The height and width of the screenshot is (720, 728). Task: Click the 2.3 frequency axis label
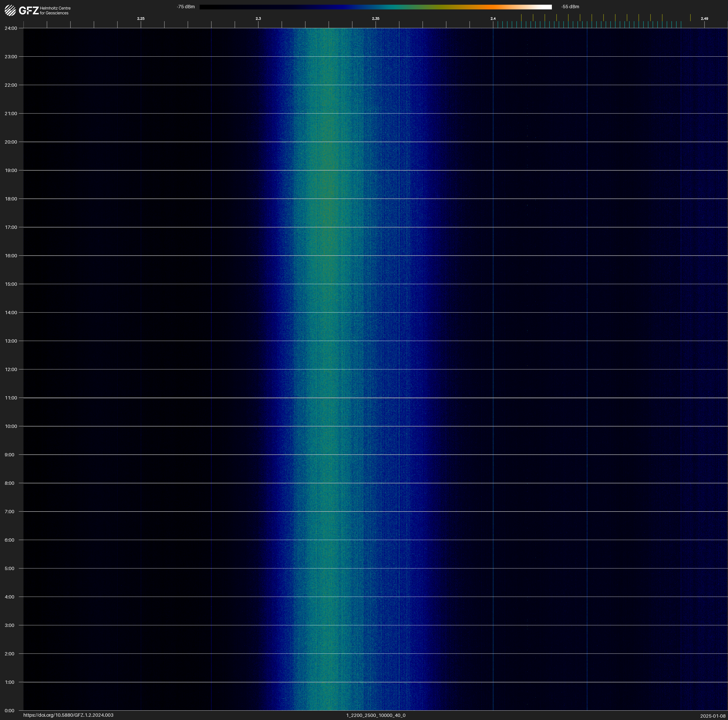[x=258, y=19]
